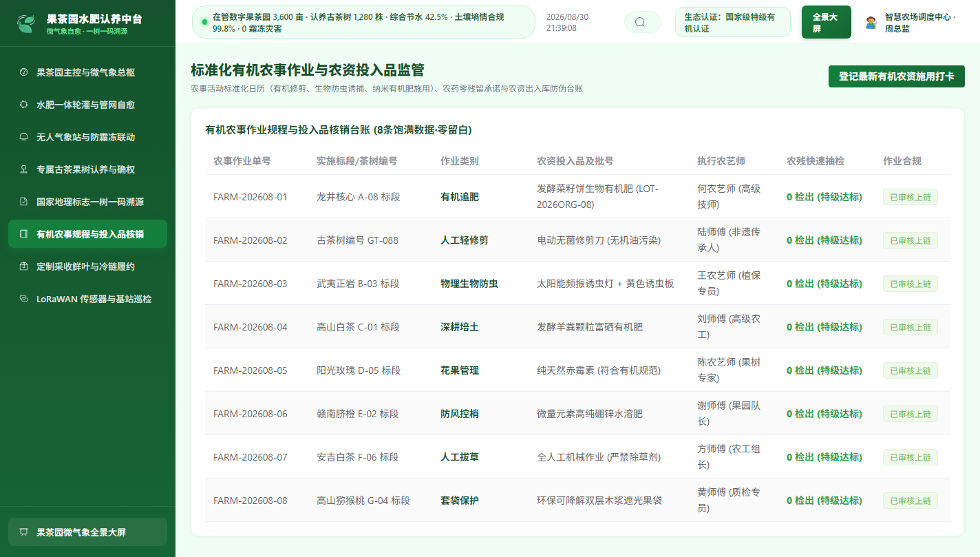Screen dimensions: 980x557
Task: Select 定制采收鲜叶与冷链履约 in sidebar
Action: [87, 266]
